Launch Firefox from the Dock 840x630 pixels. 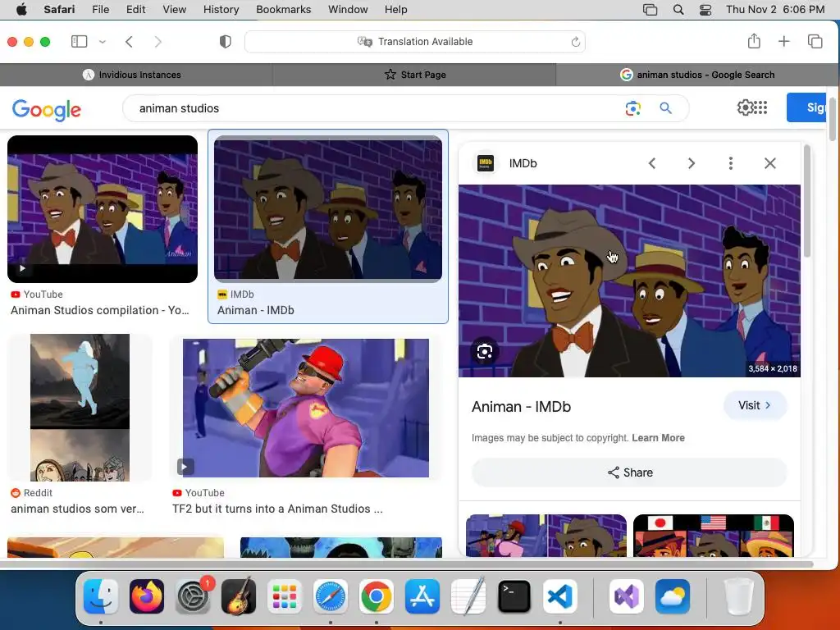click(x=147, y=596)
